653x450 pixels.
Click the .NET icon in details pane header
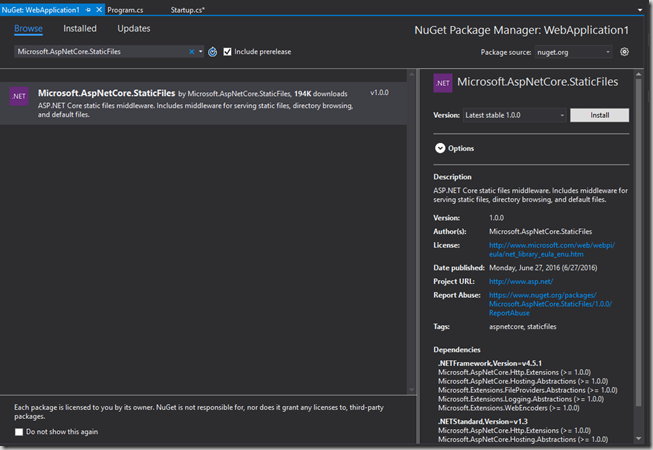[443, 83]
